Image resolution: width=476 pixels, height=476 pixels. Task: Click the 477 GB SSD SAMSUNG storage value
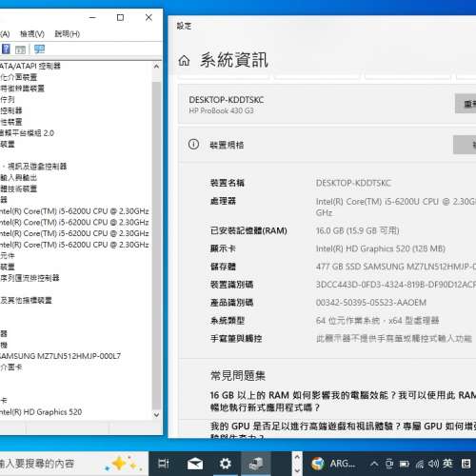coord(396,267)
